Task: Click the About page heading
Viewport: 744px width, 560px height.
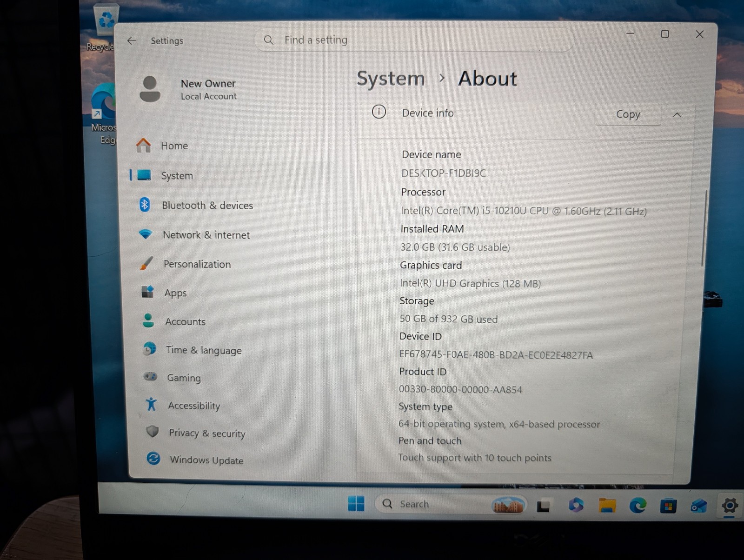Action: [487, 79]
